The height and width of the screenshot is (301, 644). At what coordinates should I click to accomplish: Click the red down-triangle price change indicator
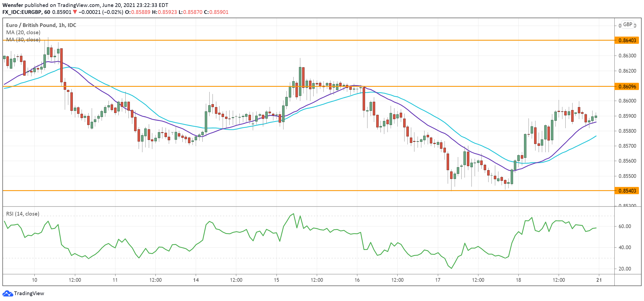[x=75, y=12]
